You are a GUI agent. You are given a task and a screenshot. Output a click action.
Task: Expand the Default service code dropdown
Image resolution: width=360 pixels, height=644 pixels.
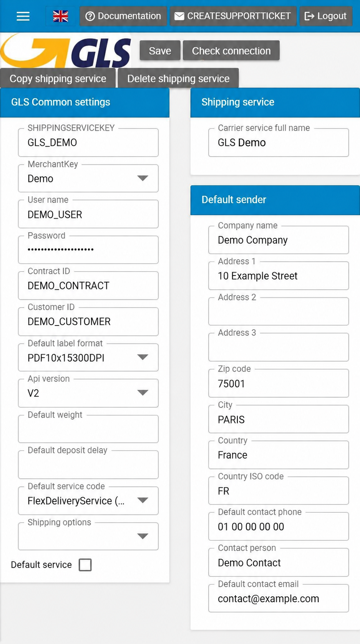point(88,501)
